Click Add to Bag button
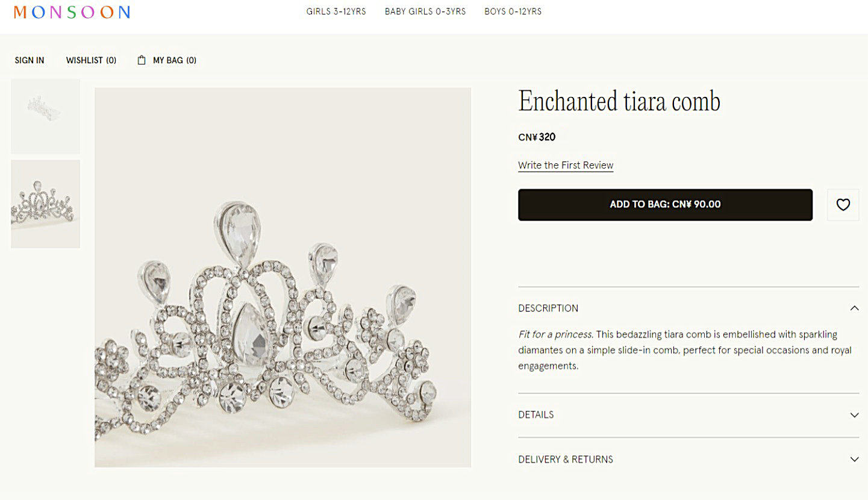This screenshot has height=500, width=868. coord(665,205)
